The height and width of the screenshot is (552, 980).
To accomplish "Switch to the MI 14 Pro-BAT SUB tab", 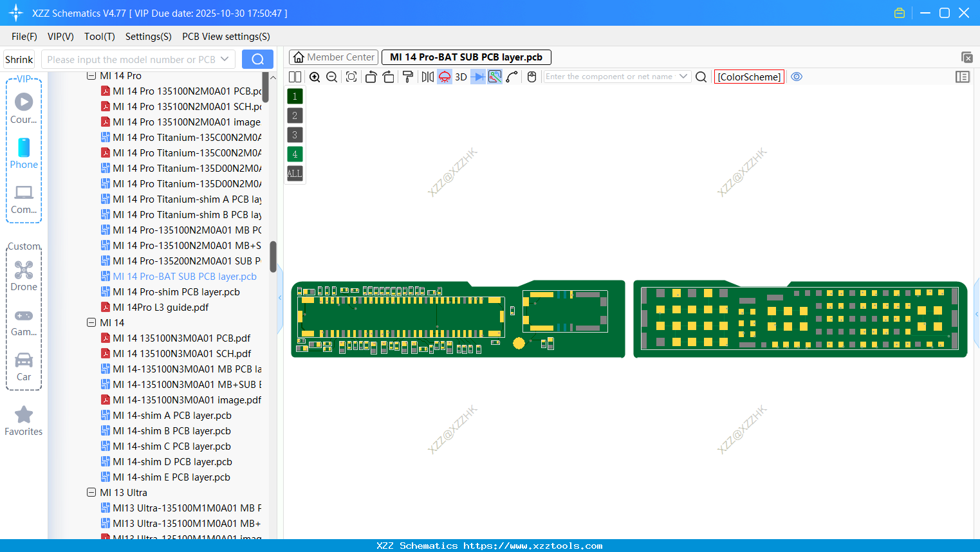I will pos(466,57).
